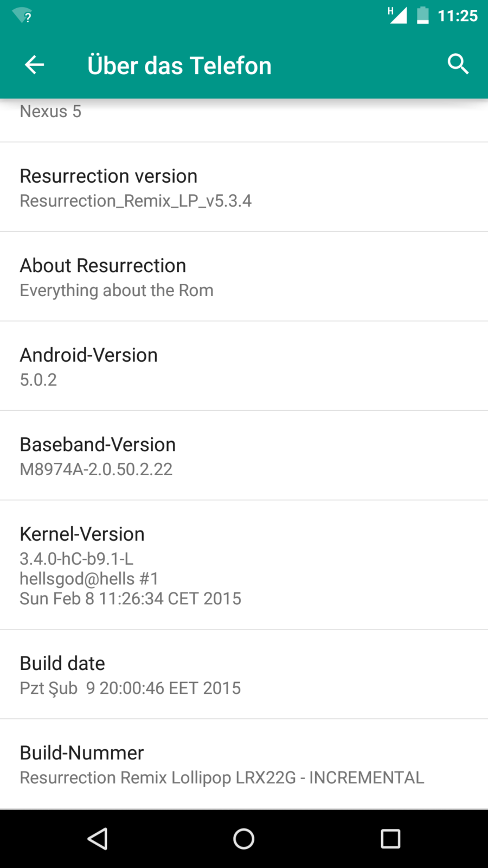Open About Resurrection item
This screenshot has width=488, height=868.
tap(244, 277)
